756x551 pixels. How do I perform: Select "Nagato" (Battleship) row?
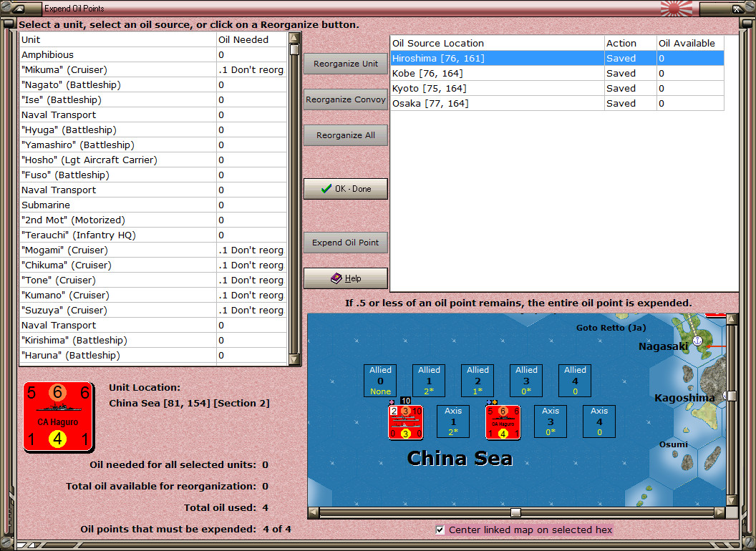point(152,85)
